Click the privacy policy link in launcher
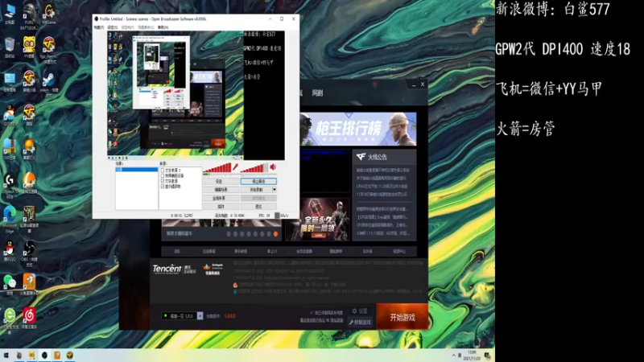This screenshot has width=644, height=362. coord(336,320)
